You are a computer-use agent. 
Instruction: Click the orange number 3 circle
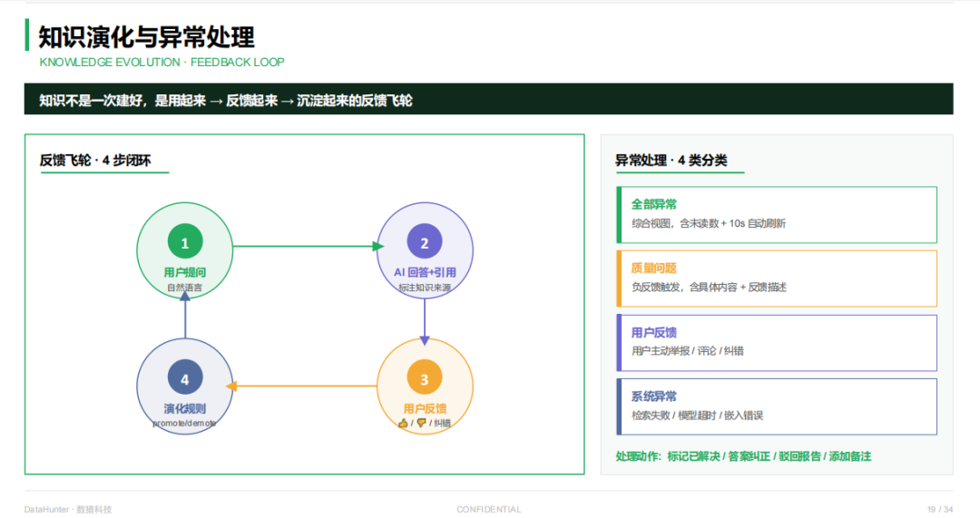425,377
